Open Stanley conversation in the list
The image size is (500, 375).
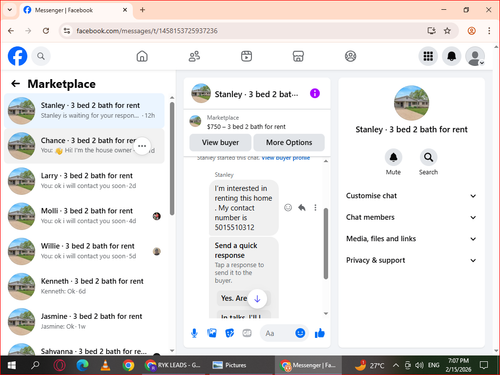click(84, 111)
